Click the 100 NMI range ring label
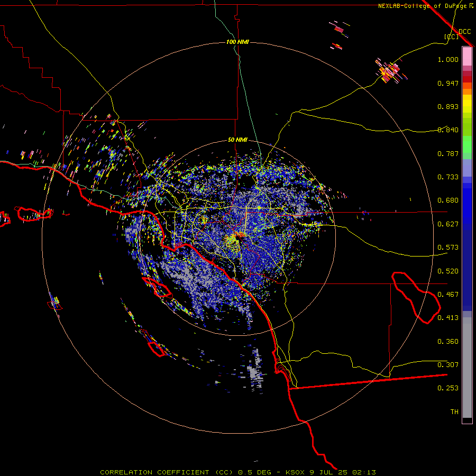Screen dimensions: 476x476 pyautogui.click(x=237, y=42)
